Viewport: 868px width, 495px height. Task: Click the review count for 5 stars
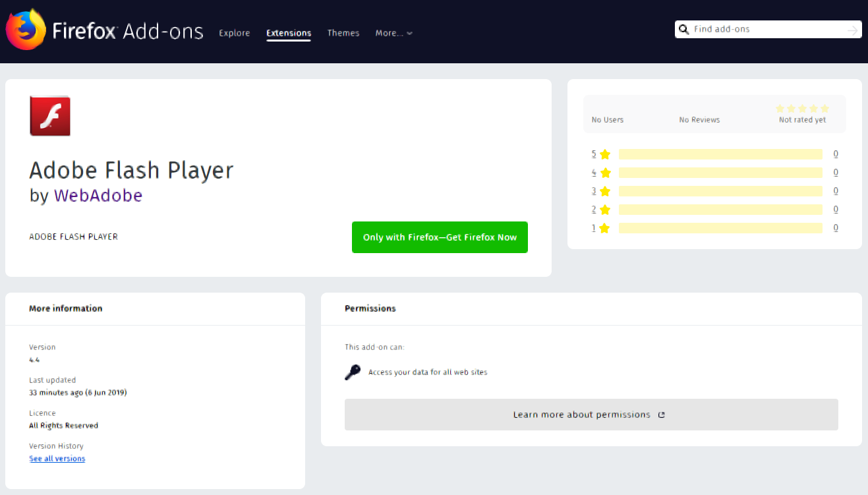[x=836, y=154]
